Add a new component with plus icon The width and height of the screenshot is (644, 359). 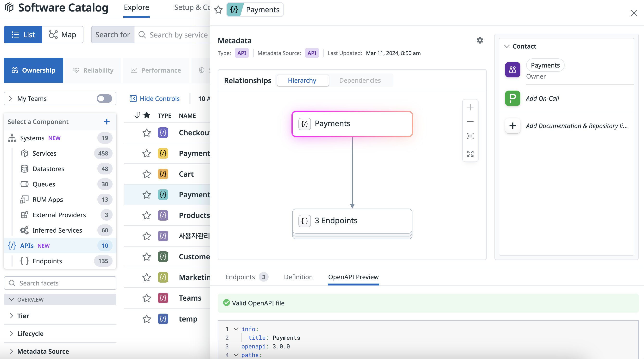(107, 122)
